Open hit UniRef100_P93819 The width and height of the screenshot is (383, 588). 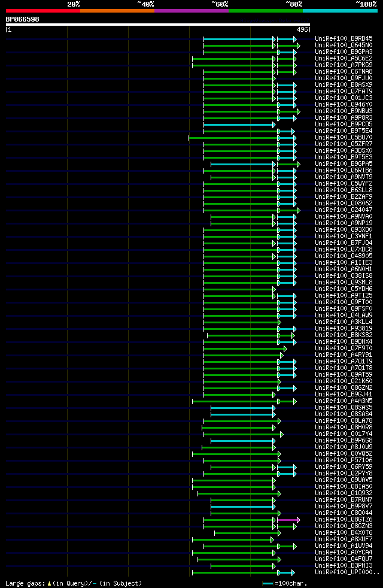click(344, 329)
